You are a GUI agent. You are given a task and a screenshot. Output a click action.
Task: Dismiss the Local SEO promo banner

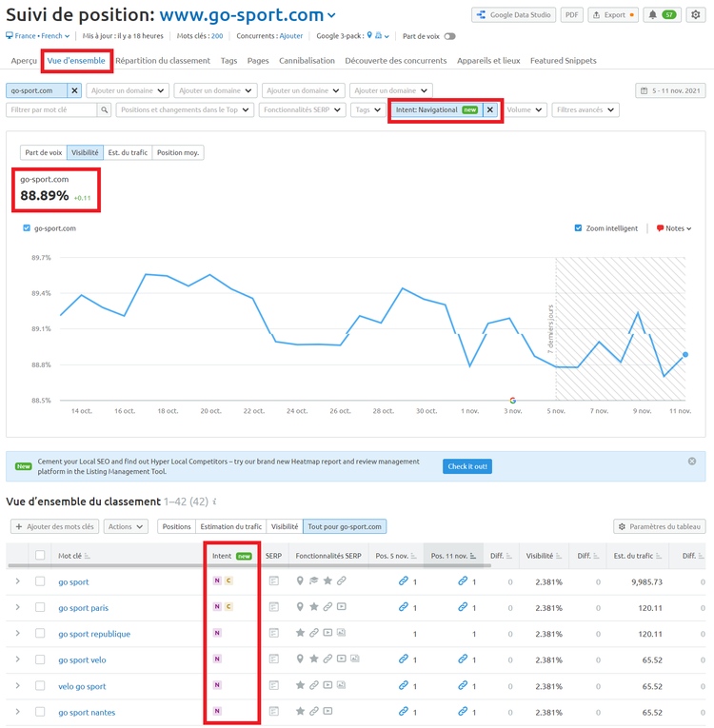tap(692, 461)
